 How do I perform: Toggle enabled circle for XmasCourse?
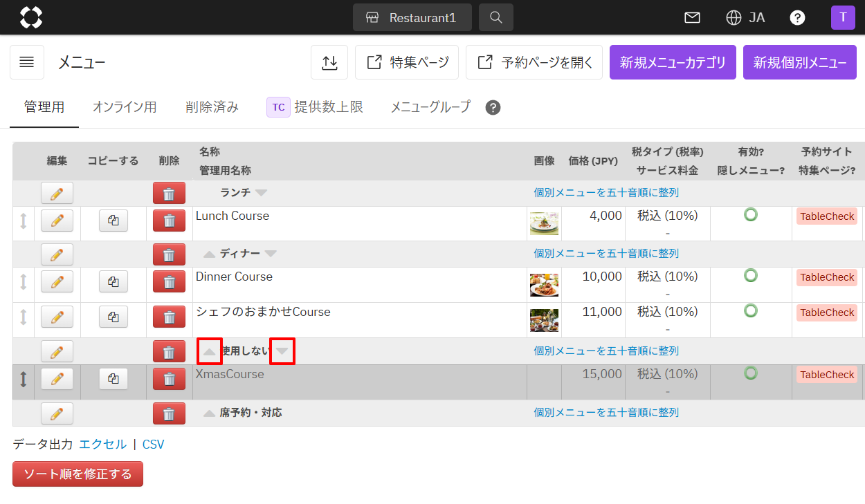(751, 373)
